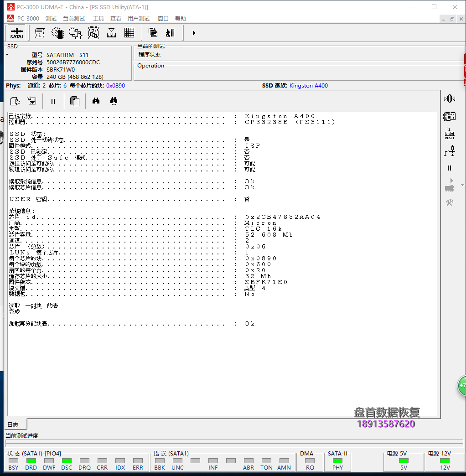Open the 测试 menu
The height and width of the screenshot is (476, 466).
51,19
